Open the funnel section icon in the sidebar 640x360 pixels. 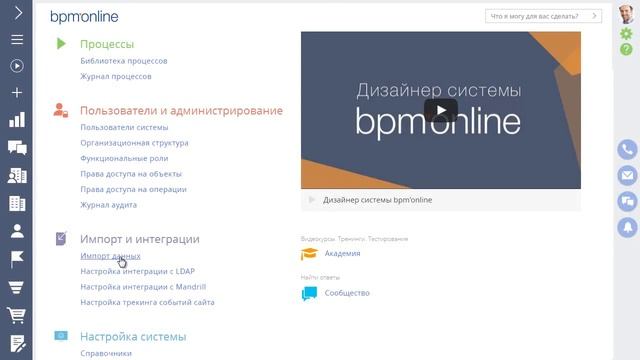tap(16, 287)
